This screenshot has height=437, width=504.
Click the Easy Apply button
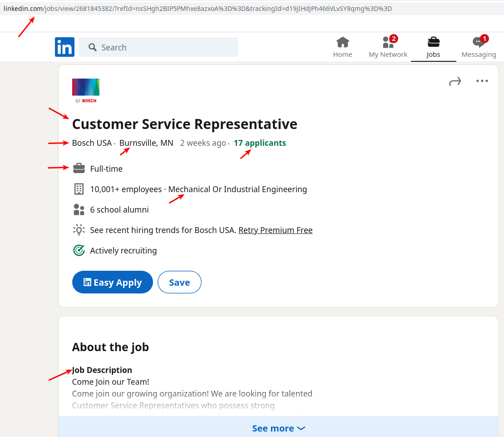[x=113, y=282]
